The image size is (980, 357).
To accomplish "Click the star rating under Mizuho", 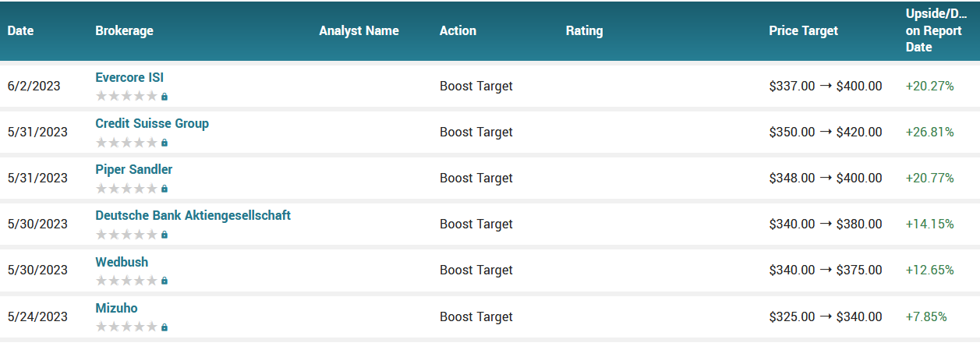I will click(126, 327).
